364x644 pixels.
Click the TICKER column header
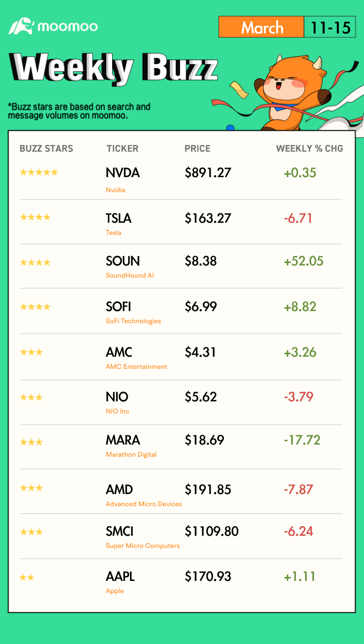click(x=122, y=149)
